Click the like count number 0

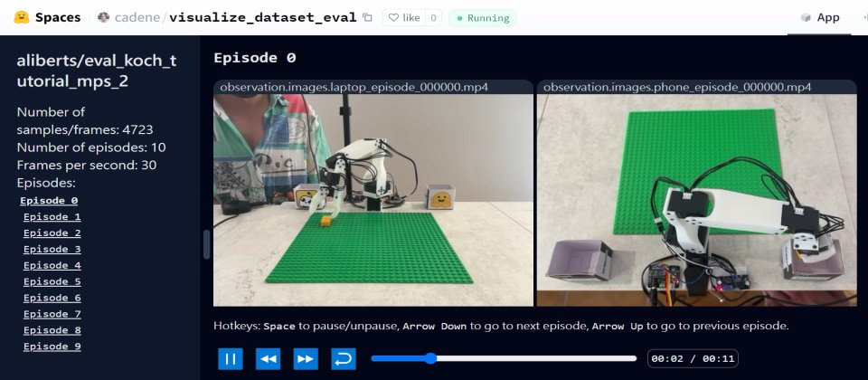coord(433,18)
